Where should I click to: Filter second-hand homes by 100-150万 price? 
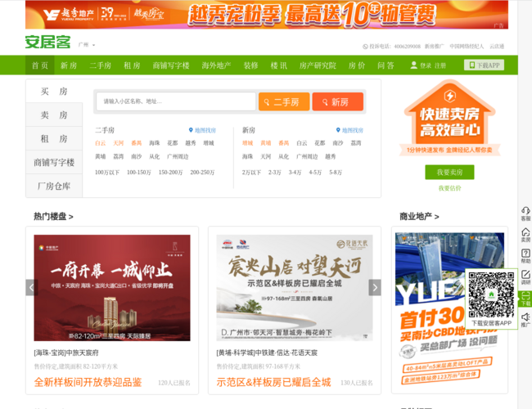point(138,173)
